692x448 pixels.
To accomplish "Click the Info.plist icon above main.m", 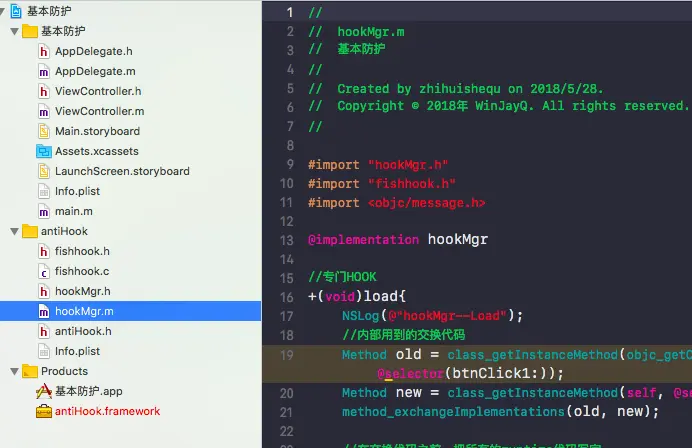I will [x=44, y=192].
